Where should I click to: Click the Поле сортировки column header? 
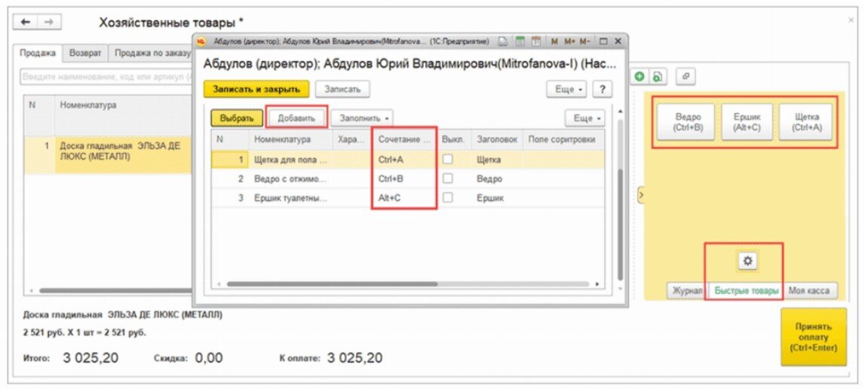click(x=563, y=139)
